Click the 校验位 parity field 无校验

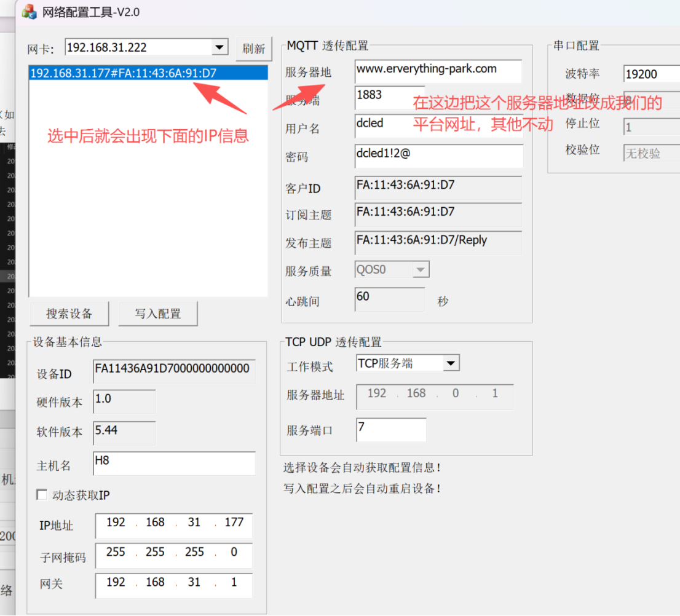[651, 153]
